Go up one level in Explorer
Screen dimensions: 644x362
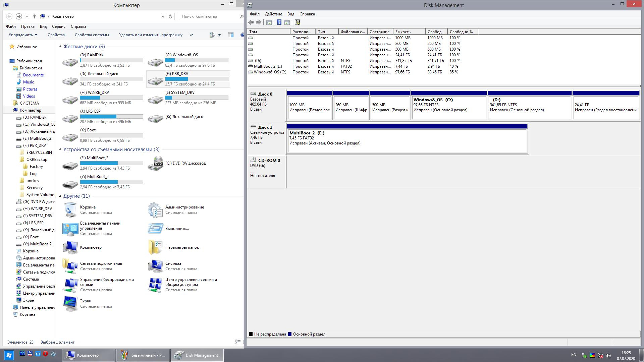[35, 16]
